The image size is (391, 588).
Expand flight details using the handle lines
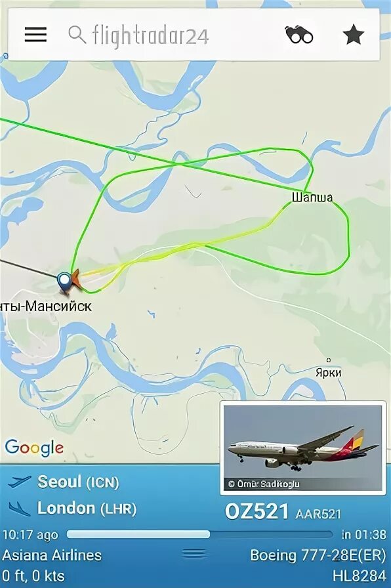tap(194, 553)
